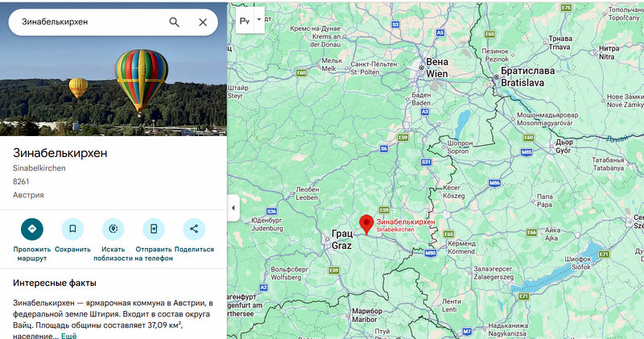Click the Вена Wien city label

437,68
